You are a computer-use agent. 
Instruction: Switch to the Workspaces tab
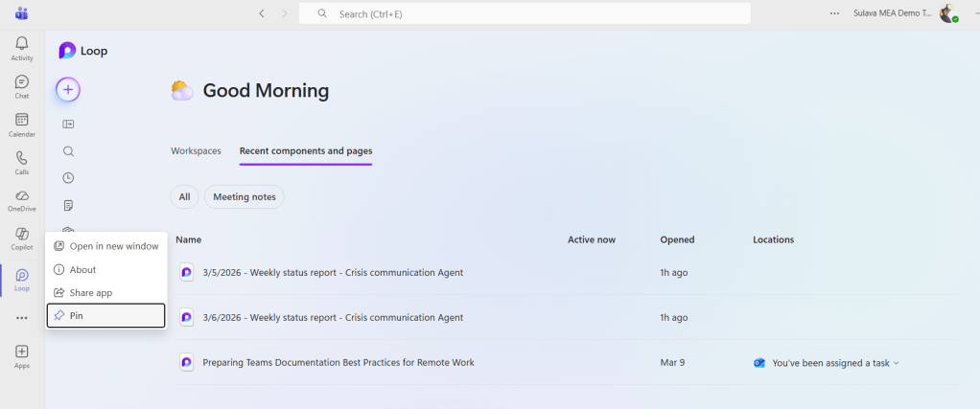196,151
